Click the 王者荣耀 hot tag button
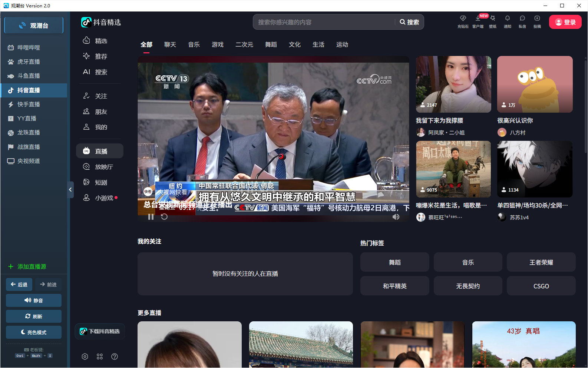588x368 pixels. (541, 262)
